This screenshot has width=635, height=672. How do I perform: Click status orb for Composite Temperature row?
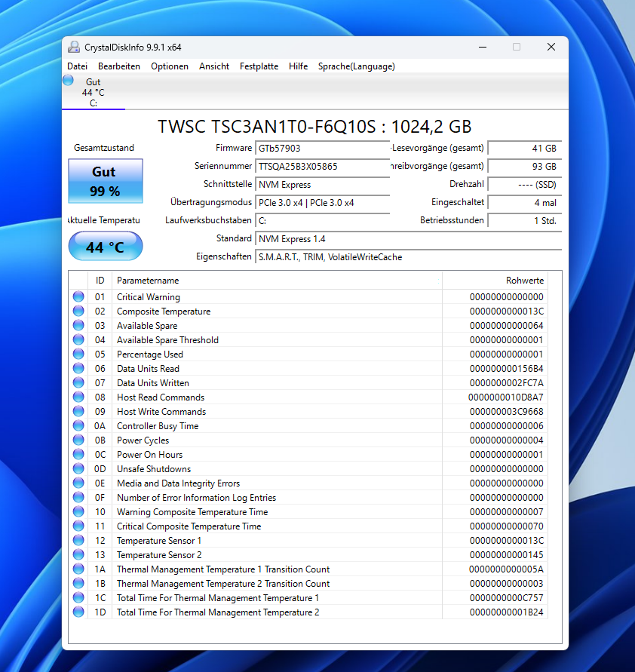[78, 311]
